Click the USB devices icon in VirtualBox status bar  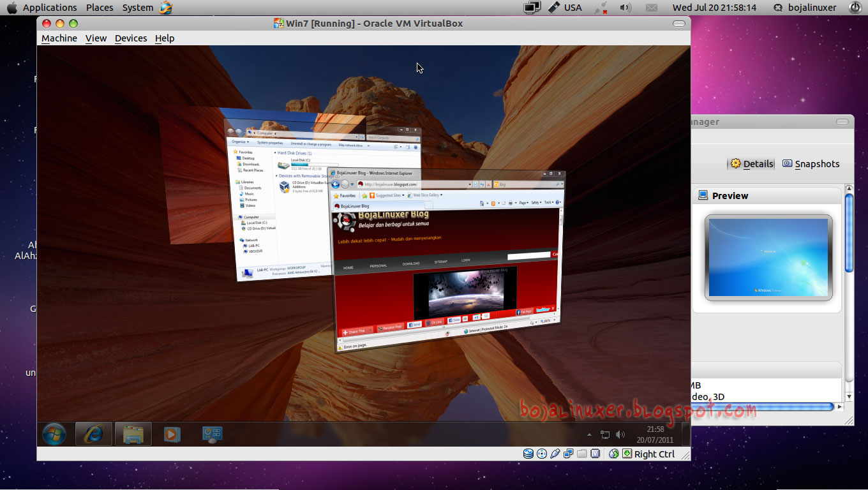[x=555, y=454]
